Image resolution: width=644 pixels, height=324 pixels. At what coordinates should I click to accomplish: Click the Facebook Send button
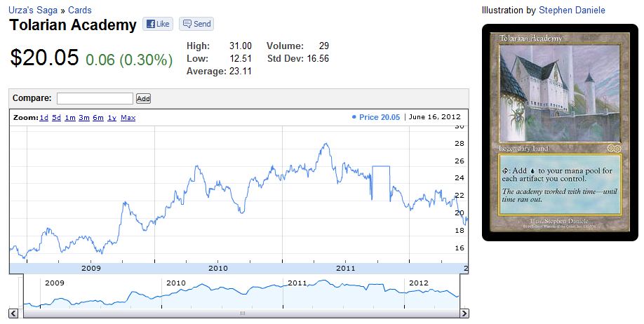point(196,24)
